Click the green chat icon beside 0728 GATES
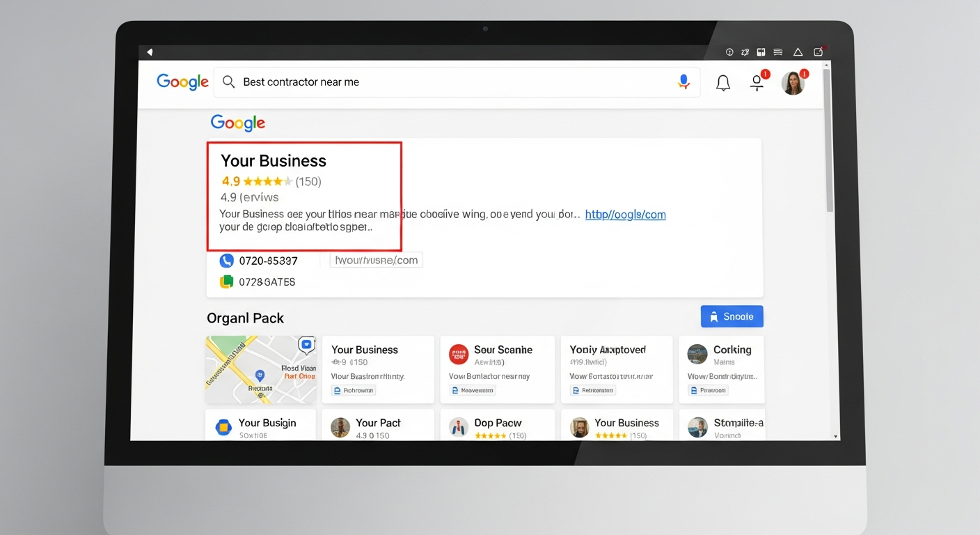The height and width of the screenshot is (535, 980). [226, 282]
